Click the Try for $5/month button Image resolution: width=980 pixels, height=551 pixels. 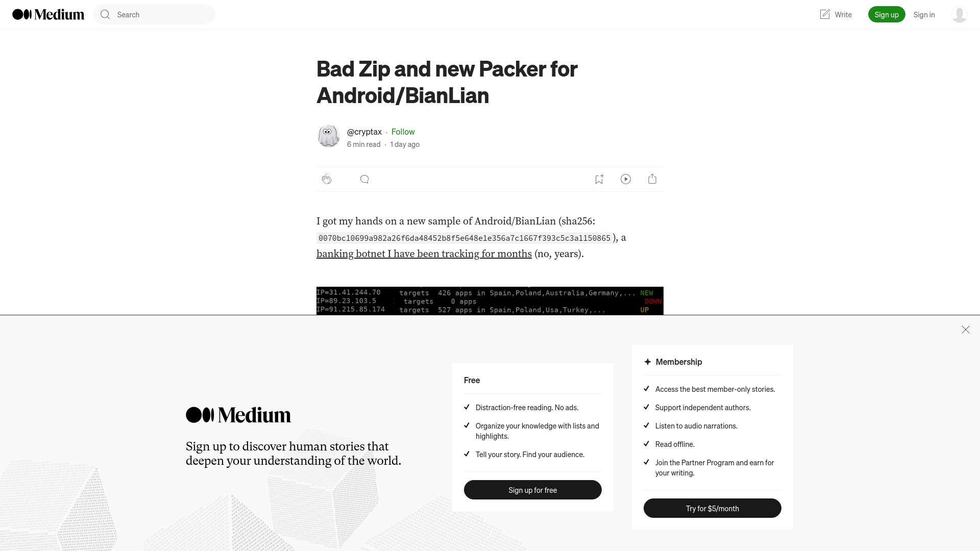[712, 508]
